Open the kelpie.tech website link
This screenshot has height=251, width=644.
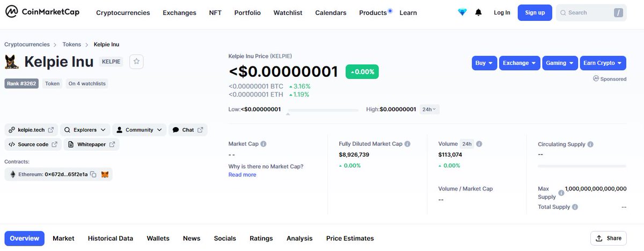pos(31,130)
